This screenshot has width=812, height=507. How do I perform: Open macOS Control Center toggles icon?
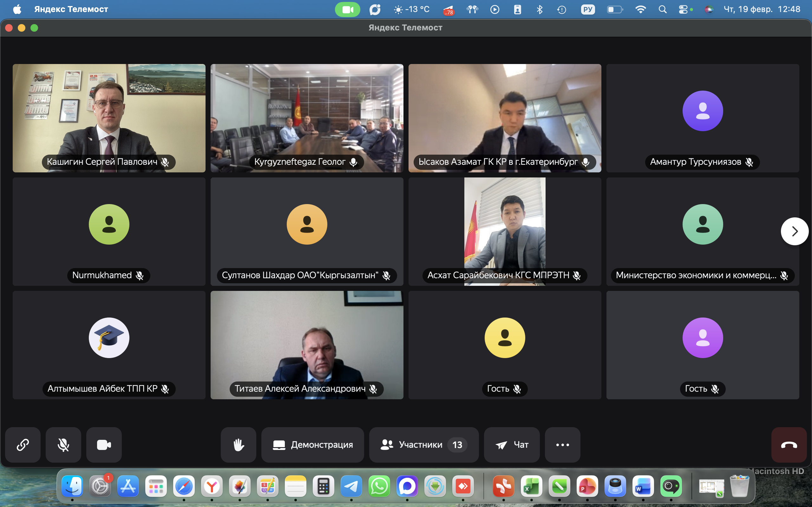tap(683, 10)
